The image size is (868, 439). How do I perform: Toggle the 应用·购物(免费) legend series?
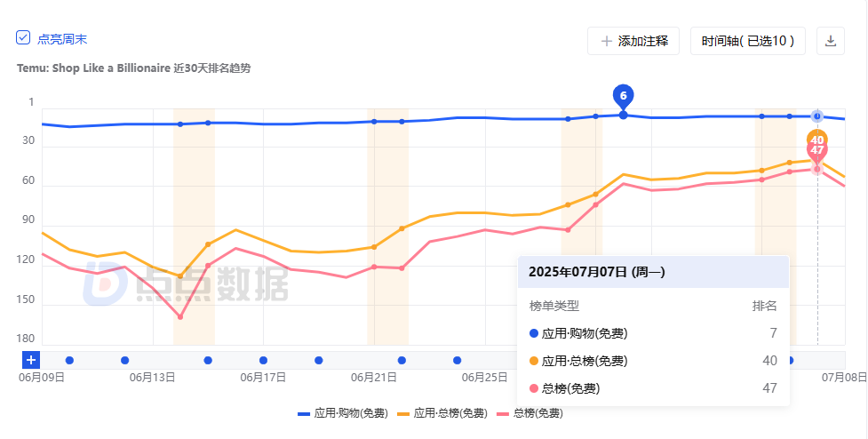pyautogui.click(x=343, y=413)
